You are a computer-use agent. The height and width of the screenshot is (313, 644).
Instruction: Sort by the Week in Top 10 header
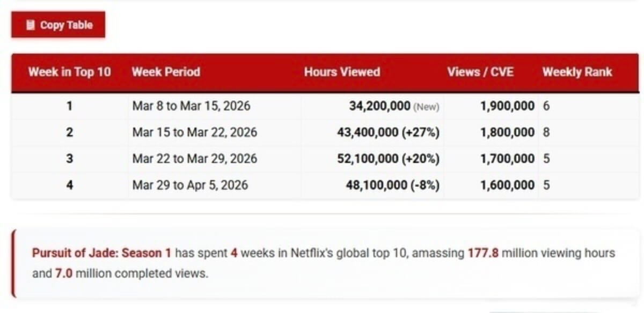tap(70, 72)
